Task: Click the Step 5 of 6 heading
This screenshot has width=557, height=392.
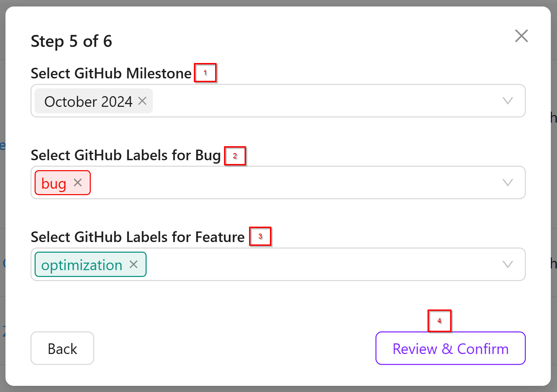Action: coord(71,41)
